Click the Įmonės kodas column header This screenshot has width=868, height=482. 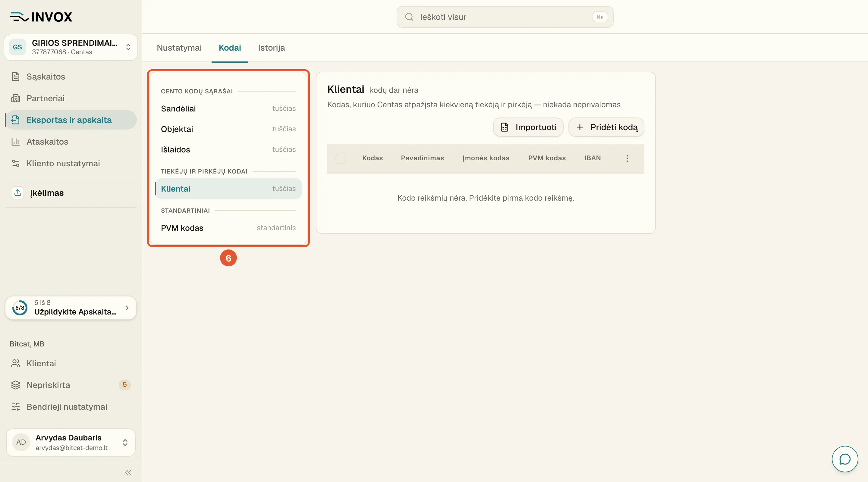(486, 158)
